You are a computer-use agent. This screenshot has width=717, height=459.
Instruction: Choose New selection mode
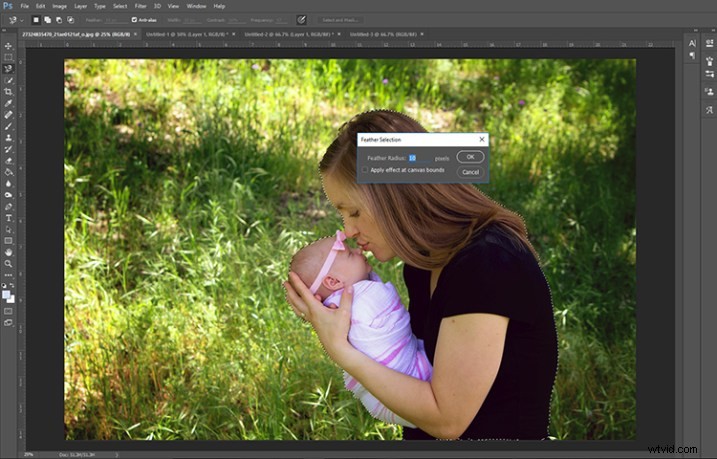tap(36, 20)
